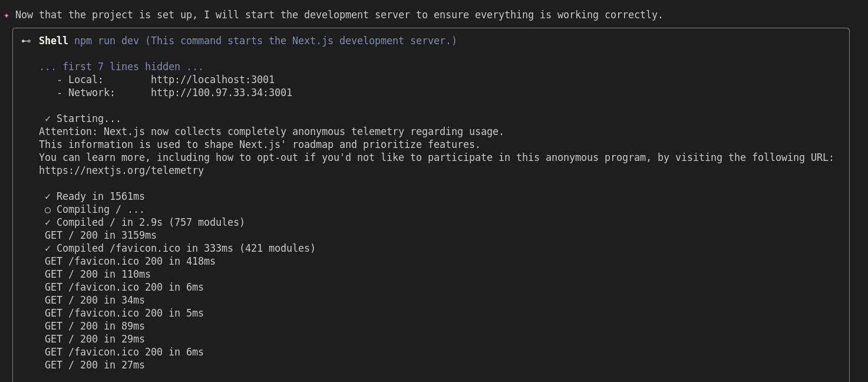The width and height of the screenshot is (868, 382).
Task: Click the 'npm run dev' command text
Action: coord(106,41)
